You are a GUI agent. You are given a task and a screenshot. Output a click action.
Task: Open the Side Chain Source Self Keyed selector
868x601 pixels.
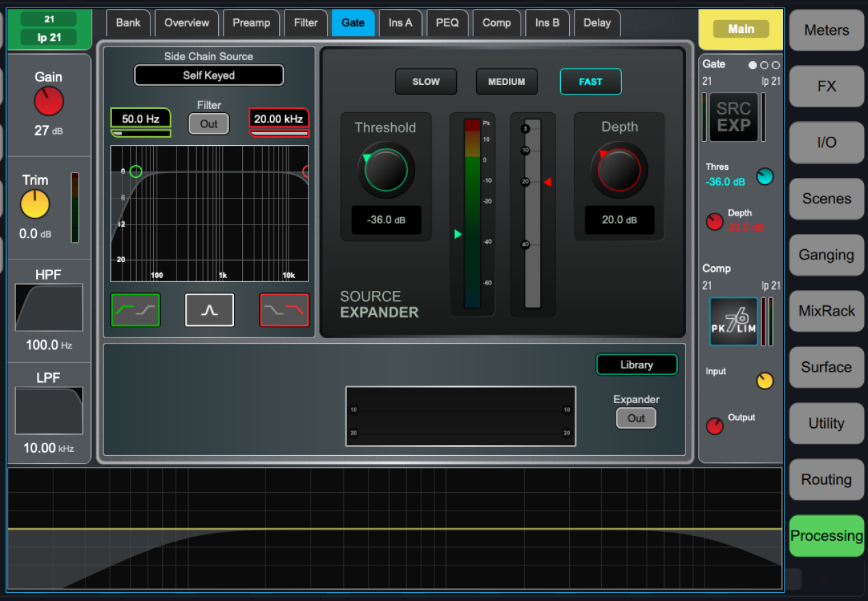click(209, 75)
